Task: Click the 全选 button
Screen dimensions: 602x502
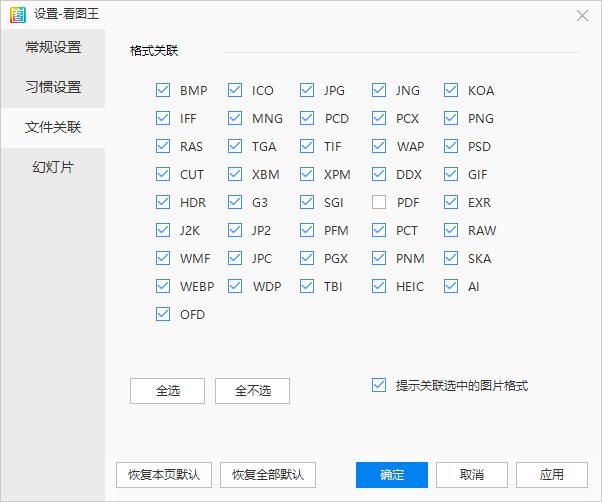Action: (167, 391)
